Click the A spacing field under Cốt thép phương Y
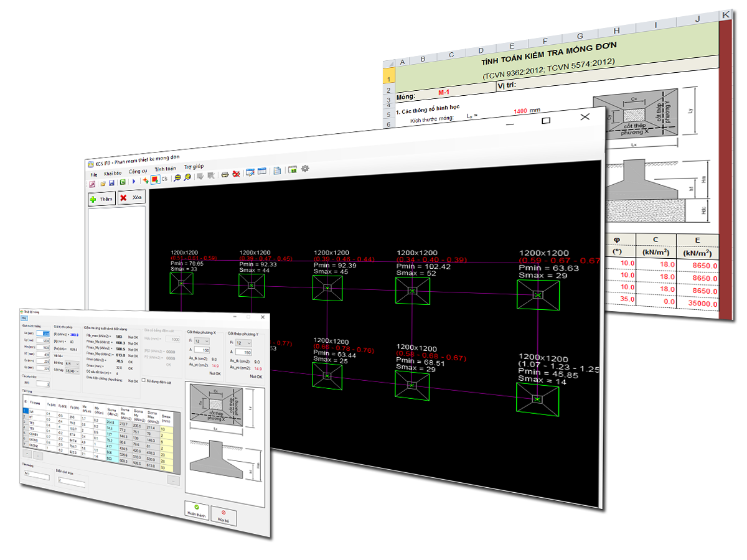747x560 pixels. click(243, 352)
